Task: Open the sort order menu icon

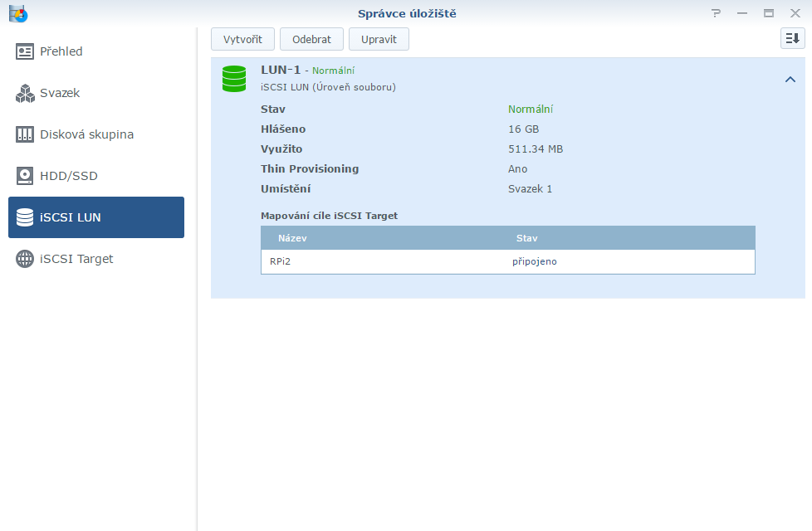Action: [x=792, y=38]
